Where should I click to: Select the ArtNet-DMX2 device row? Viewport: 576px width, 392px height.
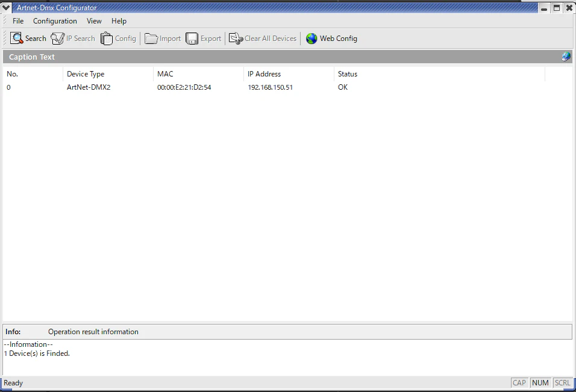[x=274, y=87]
